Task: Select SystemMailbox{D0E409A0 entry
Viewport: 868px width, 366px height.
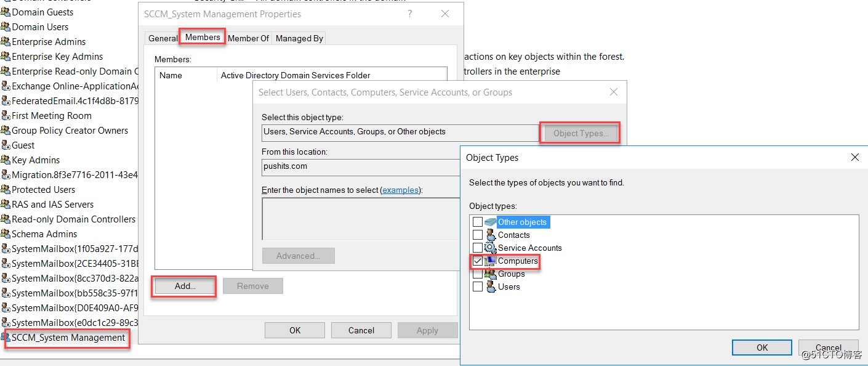Action: (70, 308)
